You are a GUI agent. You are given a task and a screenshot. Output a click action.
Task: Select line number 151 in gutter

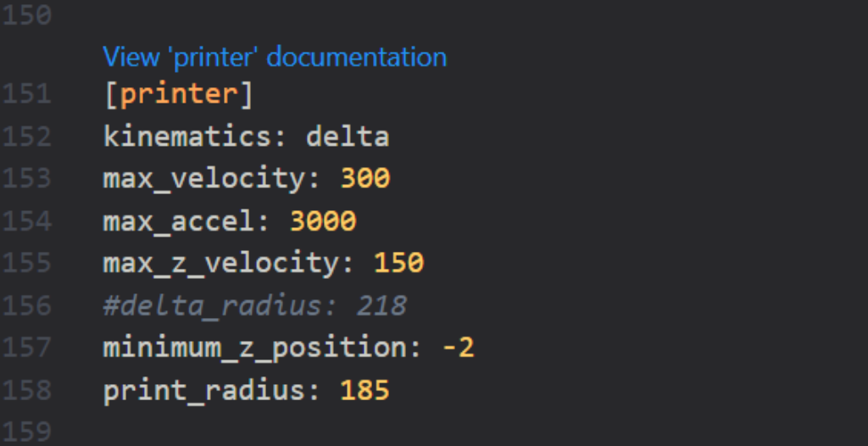[27, 94]
